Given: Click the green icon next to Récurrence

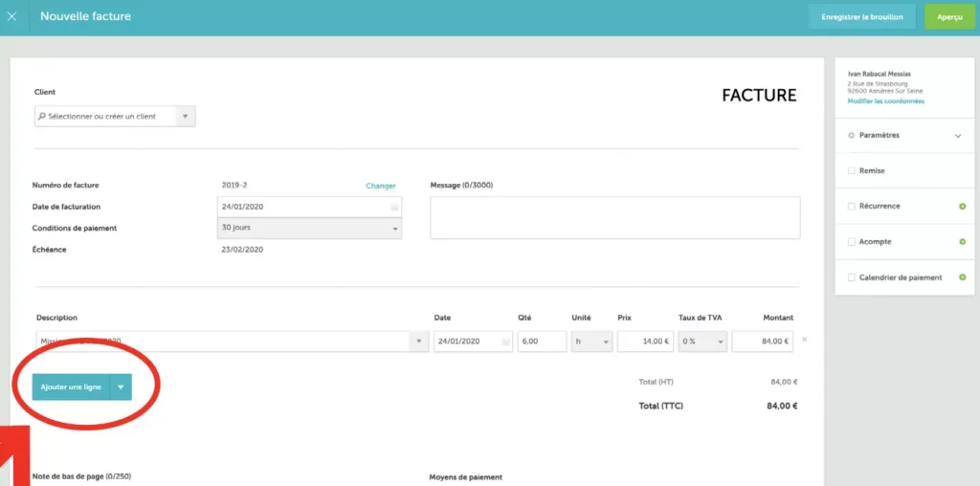Looking at the screenshot, I should 962,207.
